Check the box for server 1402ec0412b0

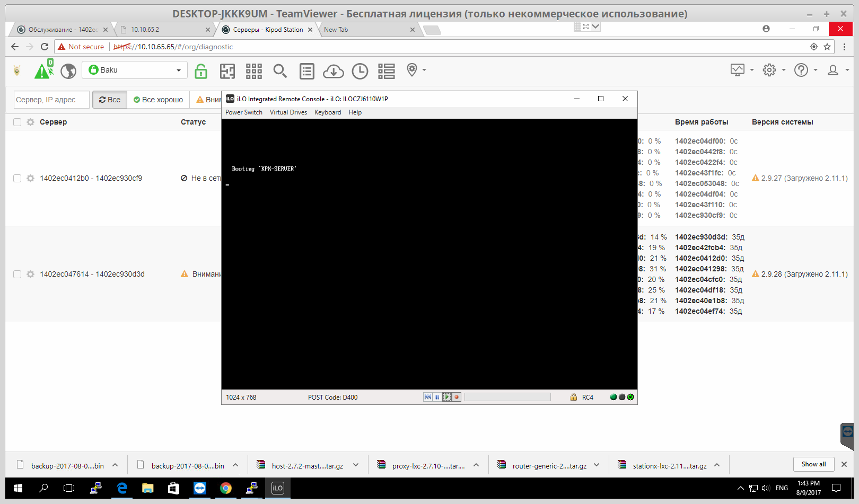click(x=17, y=178)
